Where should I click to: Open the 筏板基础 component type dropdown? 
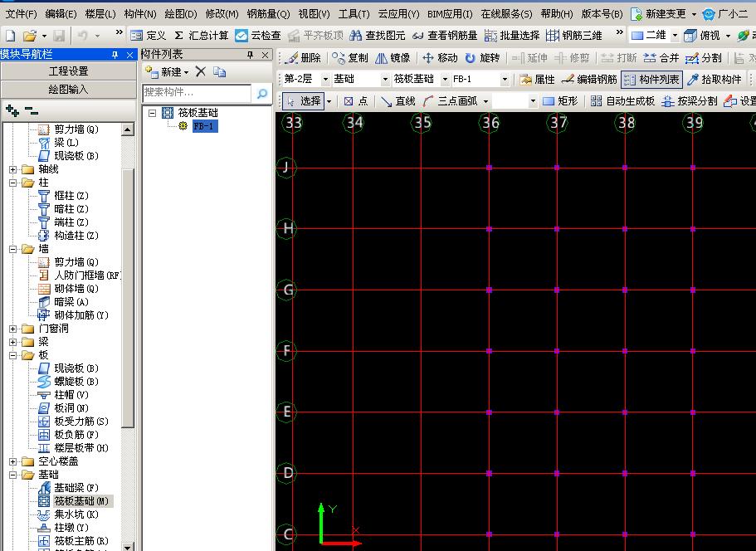click(x=445, y=79)
